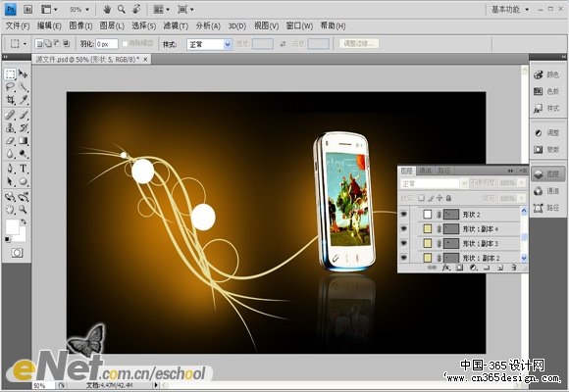
Task: Select the Lasso tool
Action: 10,86
